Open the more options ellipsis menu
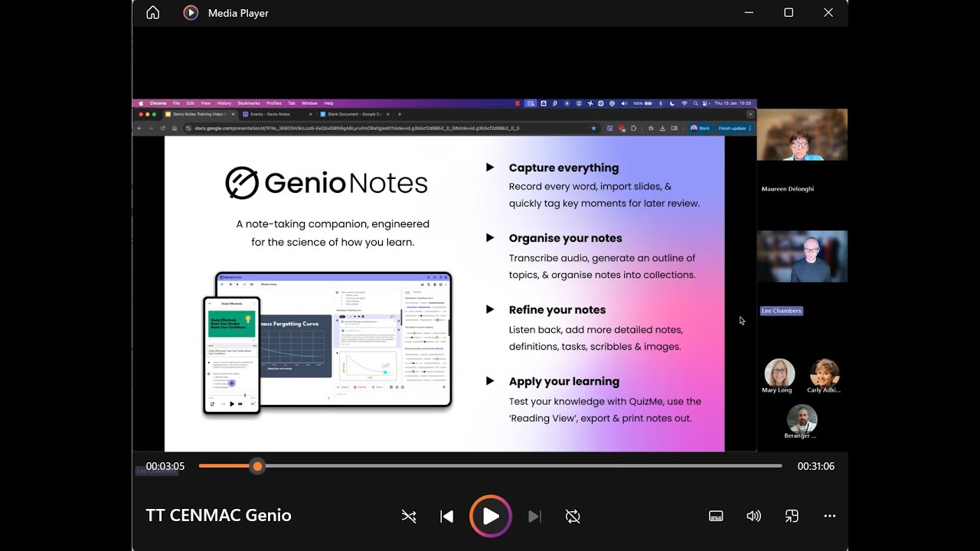The image size is (980, 551). coord(830,517)
